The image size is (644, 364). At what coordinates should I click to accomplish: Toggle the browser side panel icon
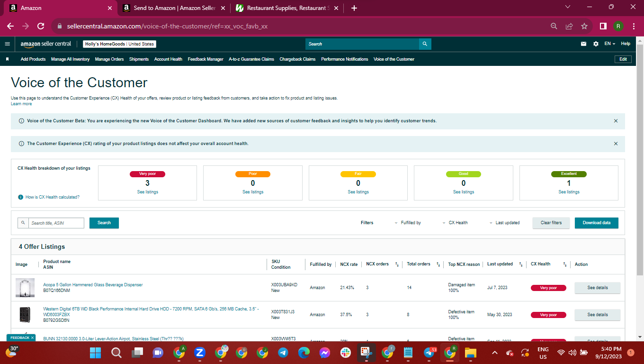(x=603, y=26)
